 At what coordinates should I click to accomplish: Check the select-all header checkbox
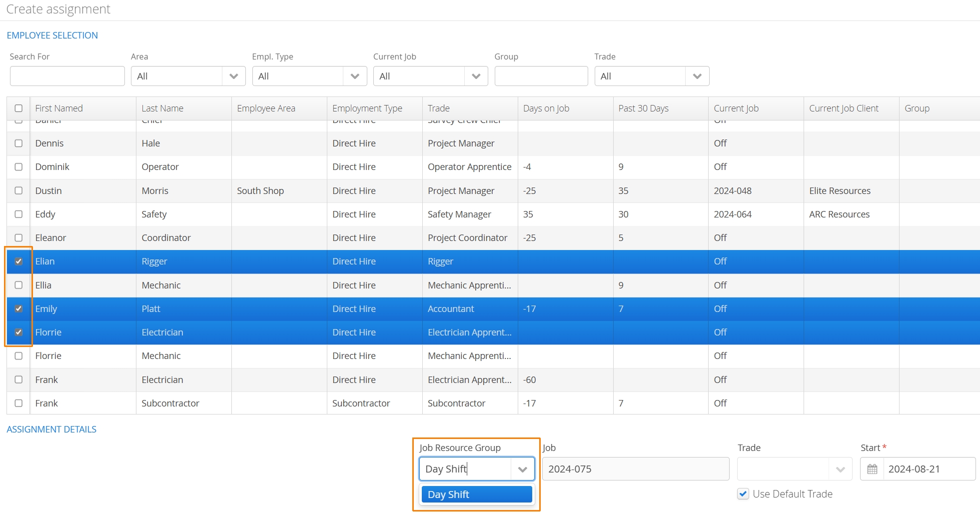pyautogui.click(x=18, y=108)
